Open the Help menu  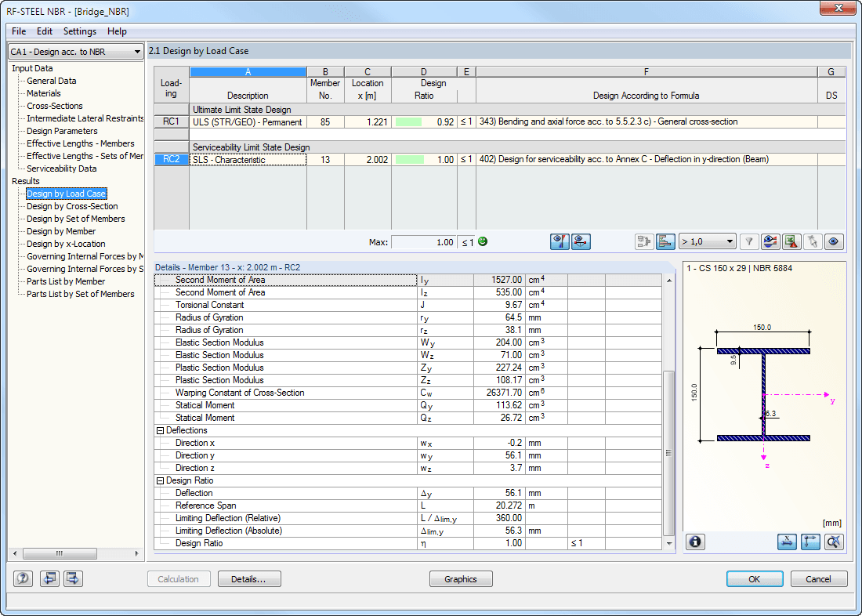[x=117, y=31]
